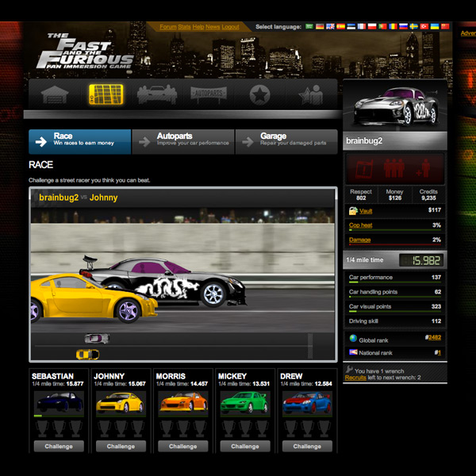The height and width of the screenshot is (476, 476).
Task: Select the Spanish flag language
Action: 340,26
